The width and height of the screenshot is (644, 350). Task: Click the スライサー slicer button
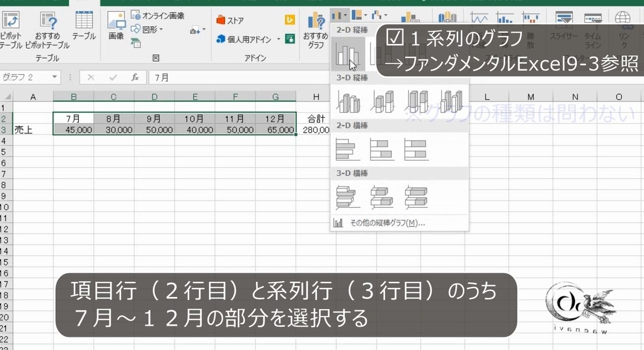tap(563, 27)
